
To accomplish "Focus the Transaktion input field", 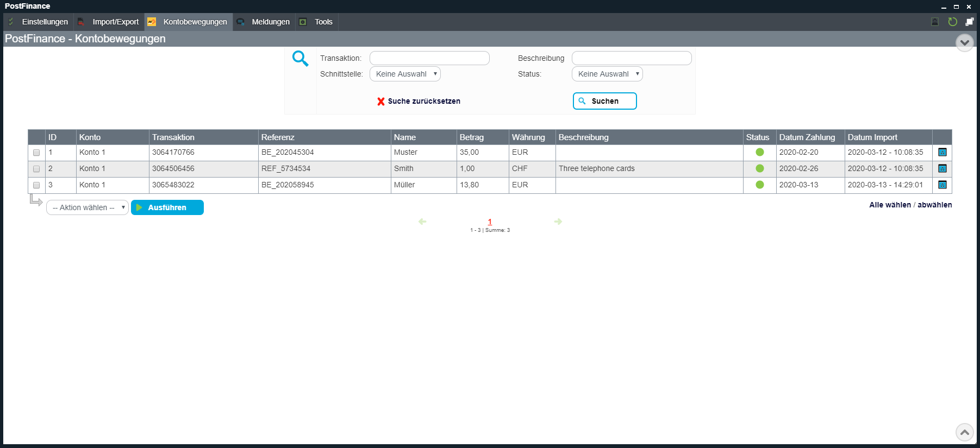I will click(429, 58).
